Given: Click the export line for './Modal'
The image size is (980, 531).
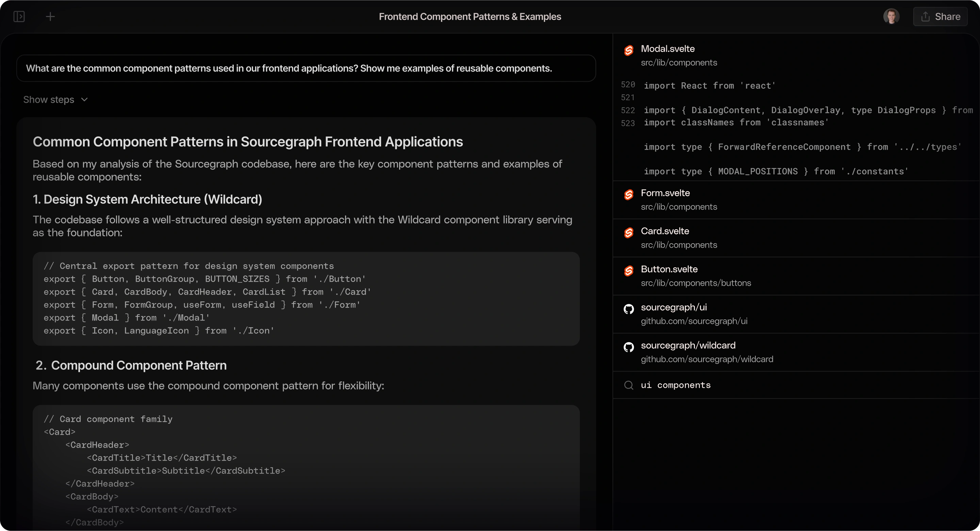Looking at the screenshot, I should tap(127, 318).
